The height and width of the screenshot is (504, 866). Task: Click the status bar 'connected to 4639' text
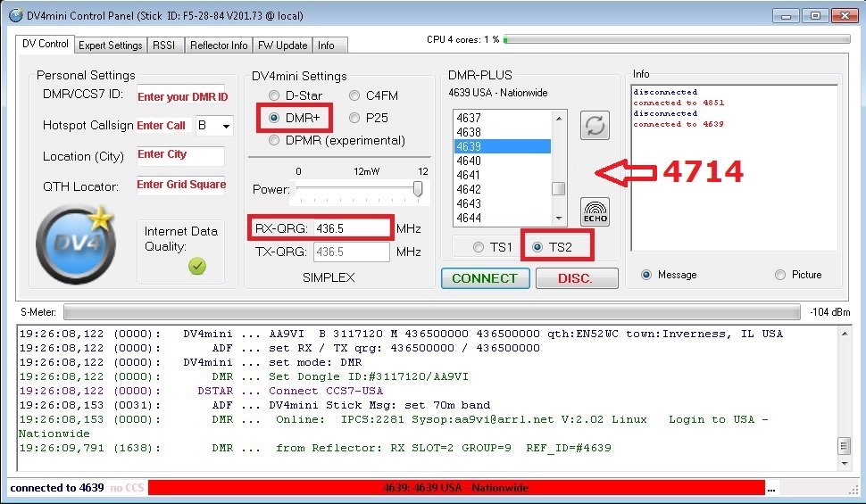pos(57,488)
